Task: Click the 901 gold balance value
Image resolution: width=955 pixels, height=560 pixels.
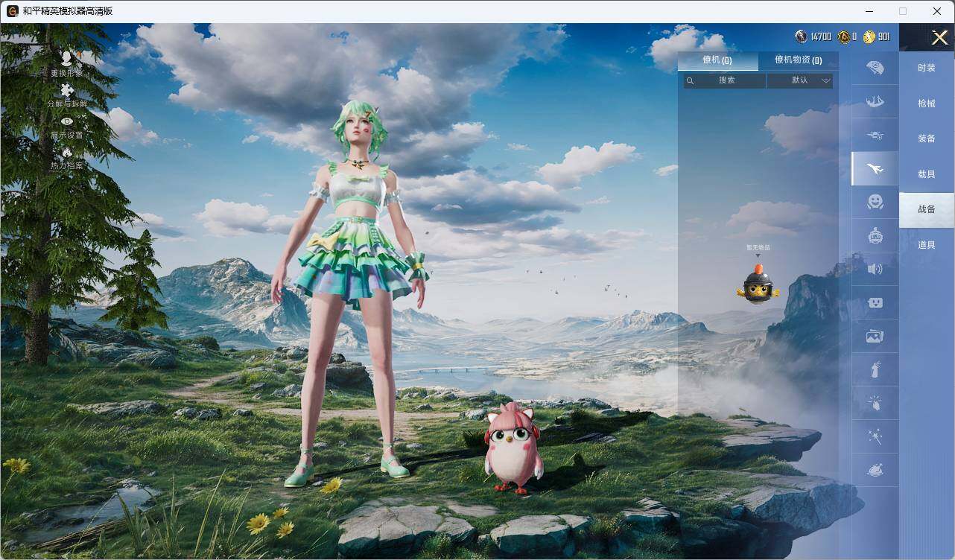Action: coord(883,36)
